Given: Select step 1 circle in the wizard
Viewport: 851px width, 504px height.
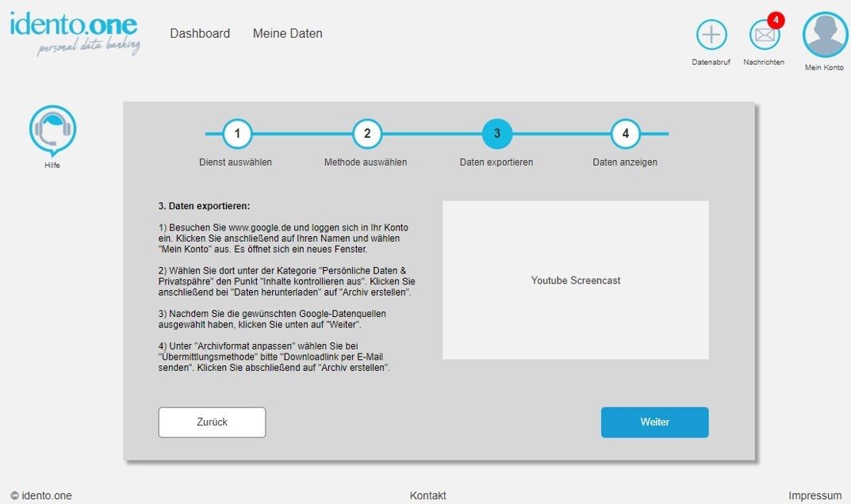Looking at the screenshot, I should pos(237,134).
